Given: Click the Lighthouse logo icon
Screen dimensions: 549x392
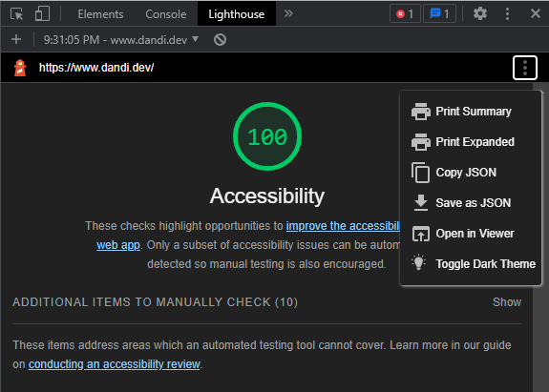Looking at the screenshot, I should click(20, 68).
